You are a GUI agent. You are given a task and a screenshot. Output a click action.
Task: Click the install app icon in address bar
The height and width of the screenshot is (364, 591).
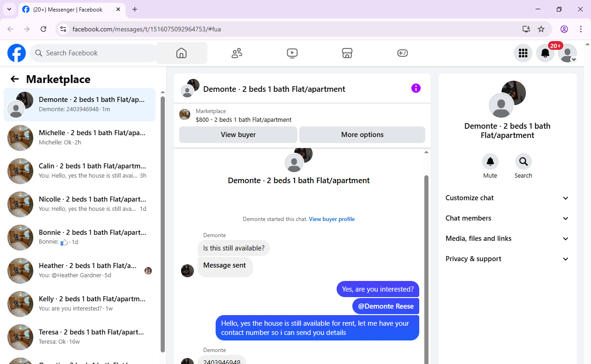click(x=526, y=29)
